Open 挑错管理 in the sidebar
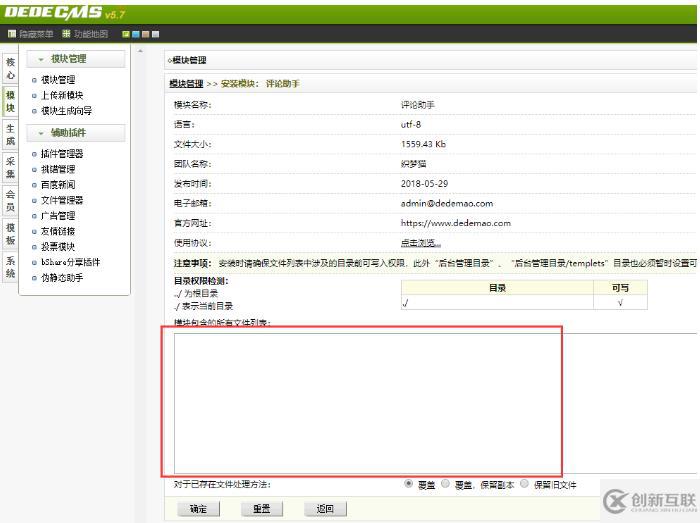700x523 pixels. coord(58,169)
